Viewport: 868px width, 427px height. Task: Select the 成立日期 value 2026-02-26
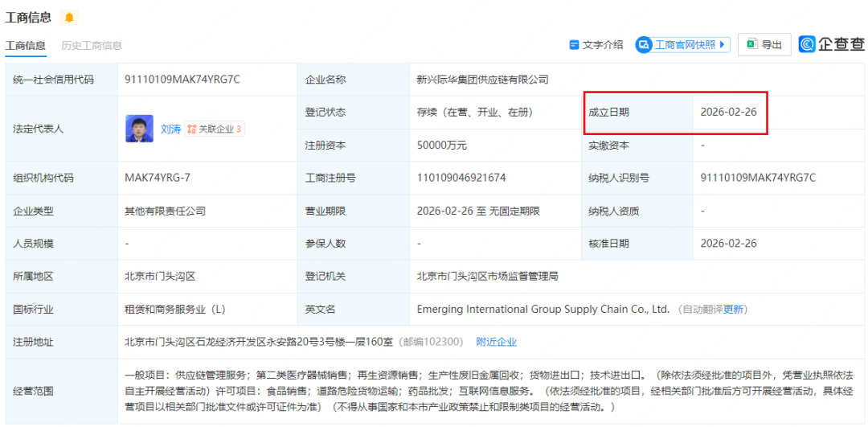tap(728, 113)
